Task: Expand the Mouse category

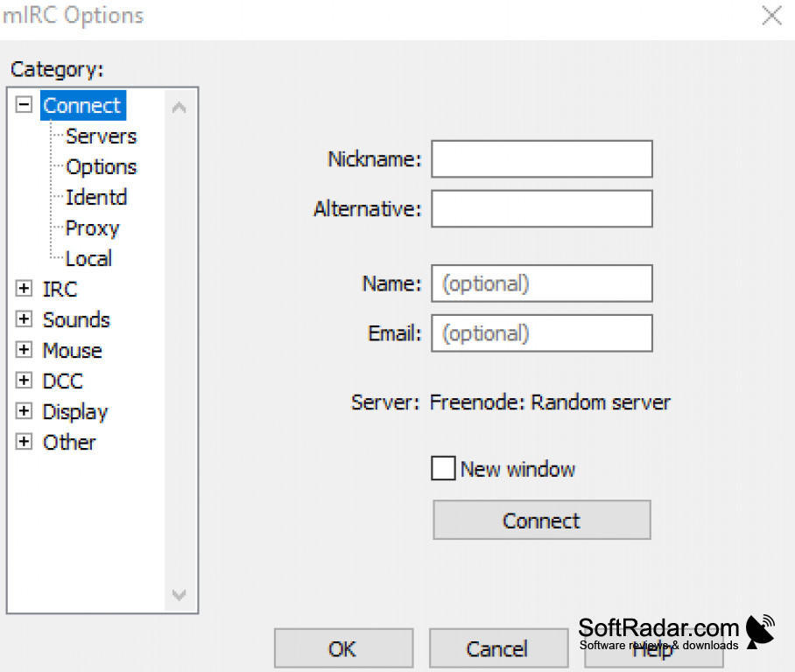Action: tap(24, 350)
